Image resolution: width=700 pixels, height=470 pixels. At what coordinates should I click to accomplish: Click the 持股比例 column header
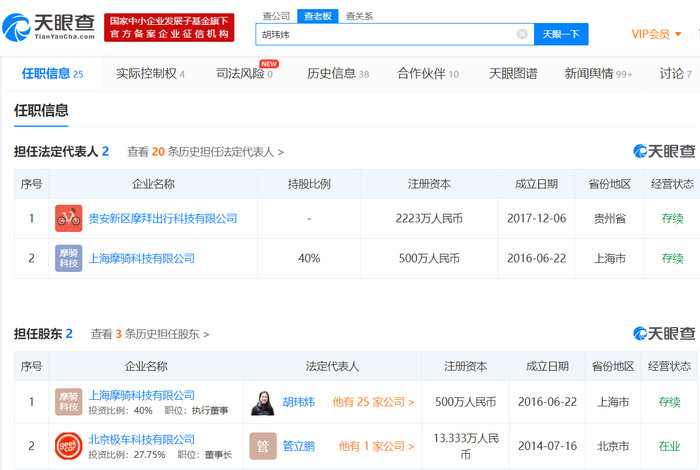(309, 184)
